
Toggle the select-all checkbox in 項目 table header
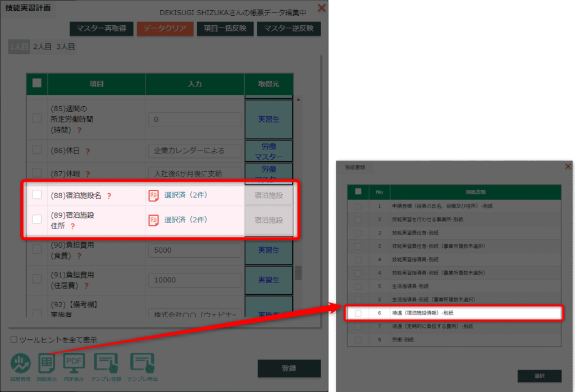pos(37,83)
